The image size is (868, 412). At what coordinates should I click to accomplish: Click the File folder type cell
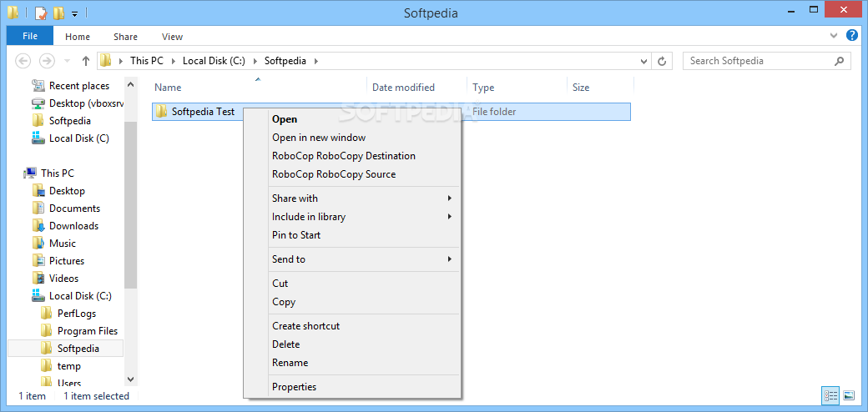(494, 112)
